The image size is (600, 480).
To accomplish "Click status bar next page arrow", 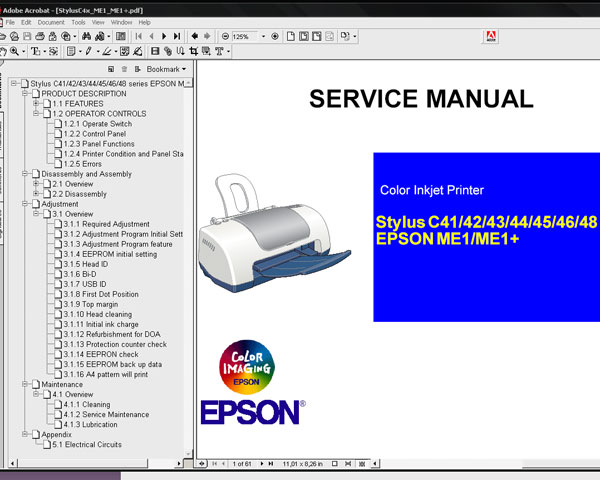I will 262,464.
